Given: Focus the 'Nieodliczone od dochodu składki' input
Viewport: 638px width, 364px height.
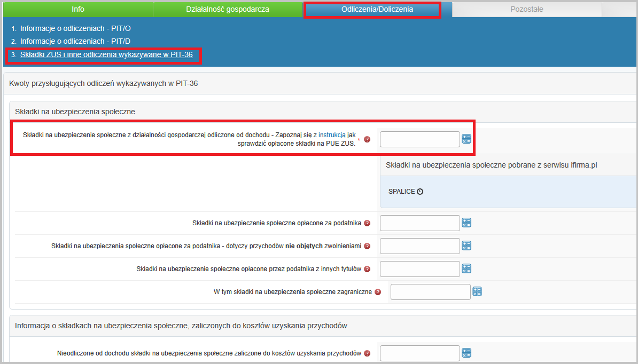Looking at the screenshot, I should [419, 353].
